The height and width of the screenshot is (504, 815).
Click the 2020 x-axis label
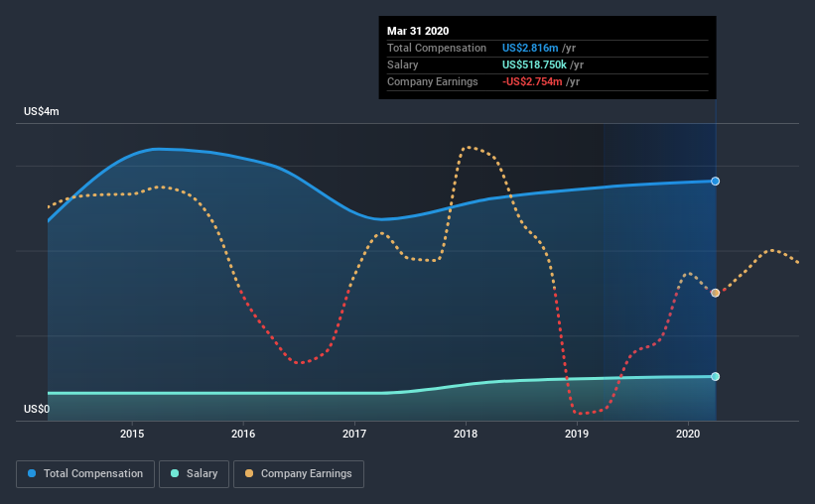tap(688, 434)
